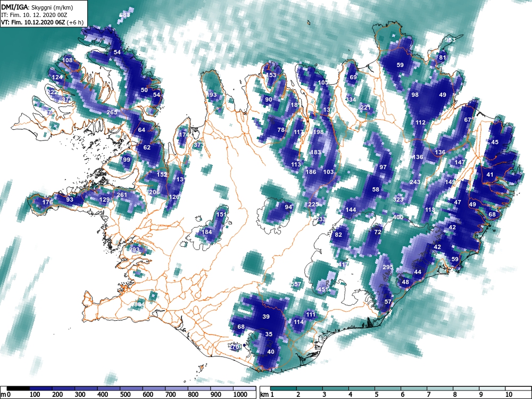532x399 pixels.
Task: Click the visibility value 44
Action: click(x=418, y=272)
